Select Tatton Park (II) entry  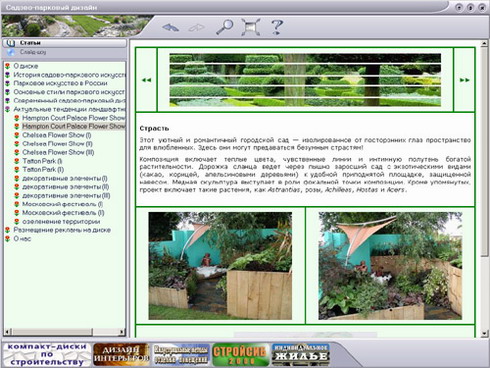pyautogui.click(x=43, y=170)
